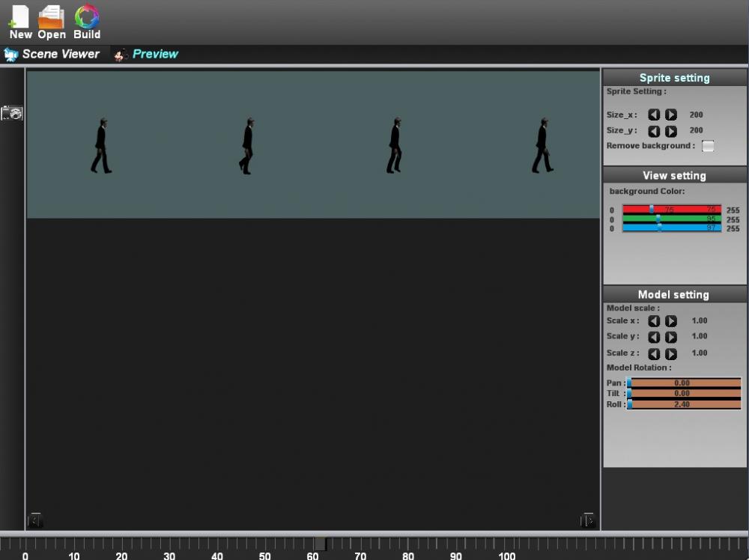The image size is (749, 560).
Task: Adjust the blue background color slider
Action: pos(672,228)
